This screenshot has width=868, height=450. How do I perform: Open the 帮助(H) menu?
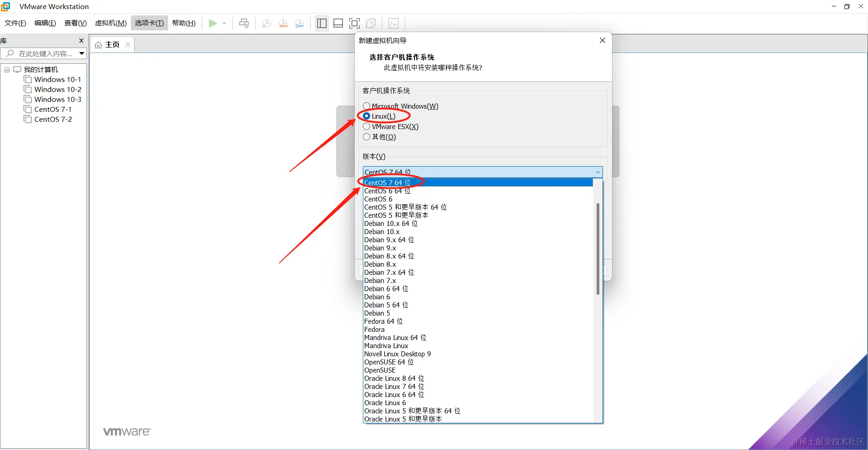coord(184,23)
